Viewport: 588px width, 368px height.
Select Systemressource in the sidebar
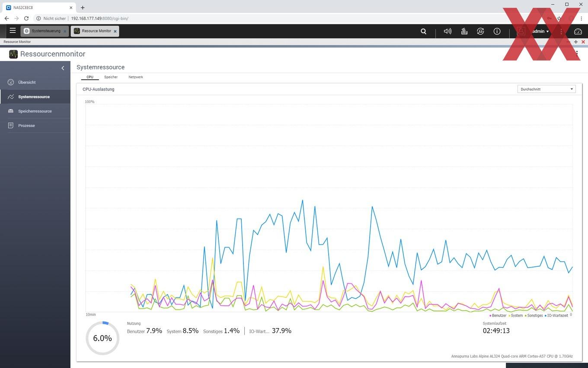35,97
